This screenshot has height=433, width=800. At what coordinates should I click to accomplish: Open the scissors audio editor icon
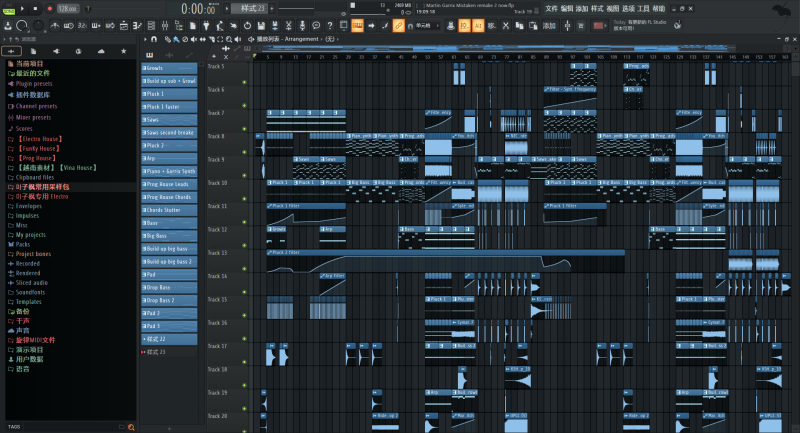(289, 26)
